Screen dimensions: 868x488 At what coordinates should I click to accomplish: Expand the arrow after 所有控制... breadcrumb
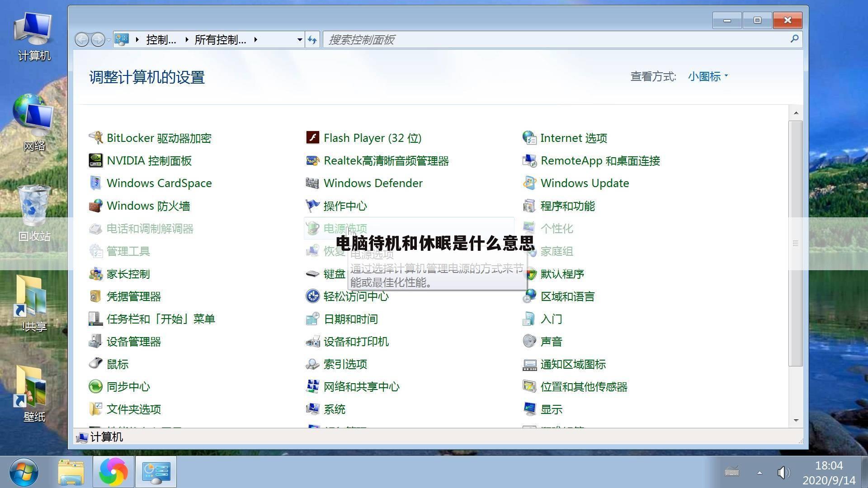pos(256,40)
